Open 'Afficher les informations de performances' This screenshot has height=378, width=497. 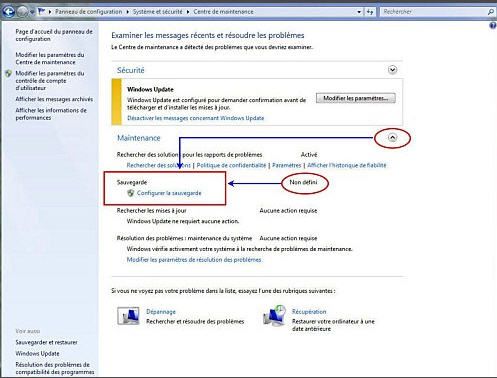(51, 114)
